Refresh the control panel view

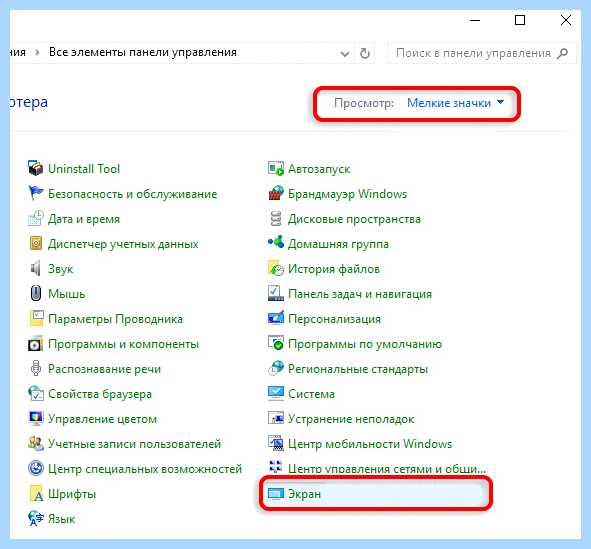[364, 54]
